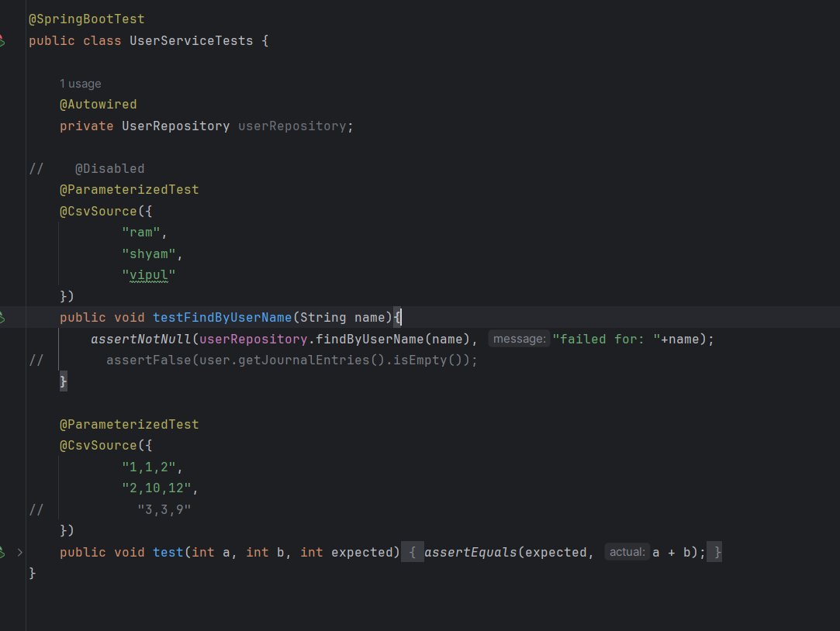Click @ParameterizedTest above the numeric CsvSource
The image size is (840, 631).
coord(129,424)
